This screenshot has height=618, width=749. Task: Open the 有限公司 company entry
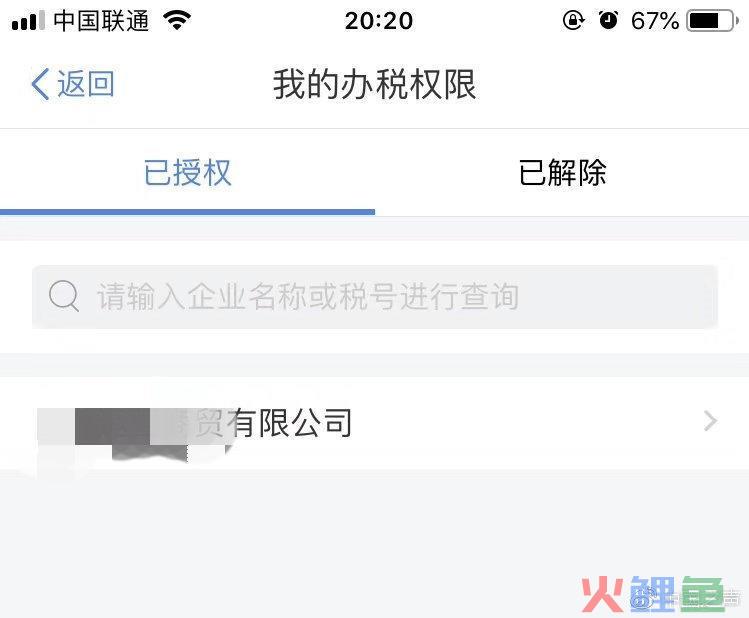(x=374, y=423)
